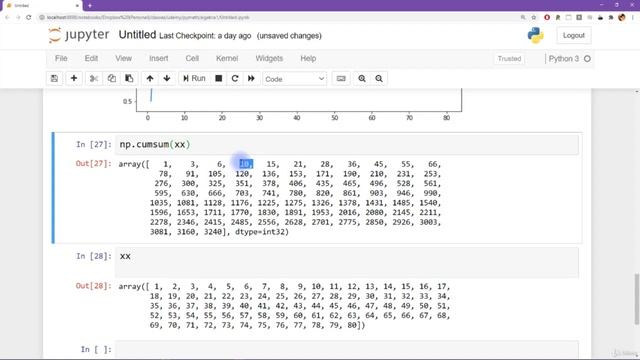Click the value 80 in the xx output

pyautogui.click(x=352, y=325)
